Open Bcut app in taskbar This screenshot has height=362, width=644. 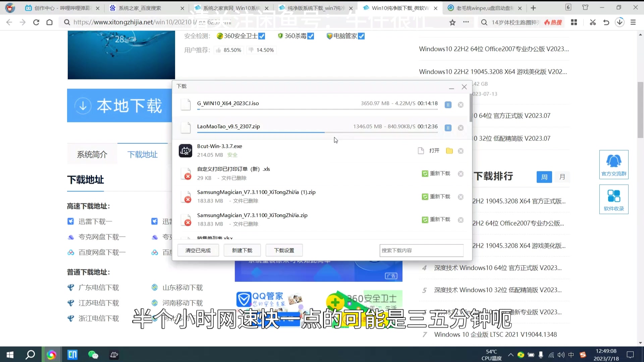click(114, 355)
